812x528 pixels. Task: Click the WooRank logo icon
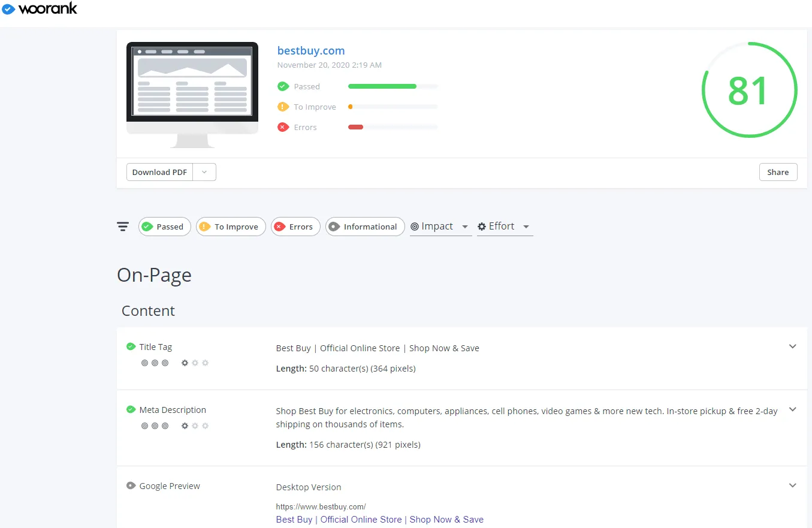click(8, 9)
